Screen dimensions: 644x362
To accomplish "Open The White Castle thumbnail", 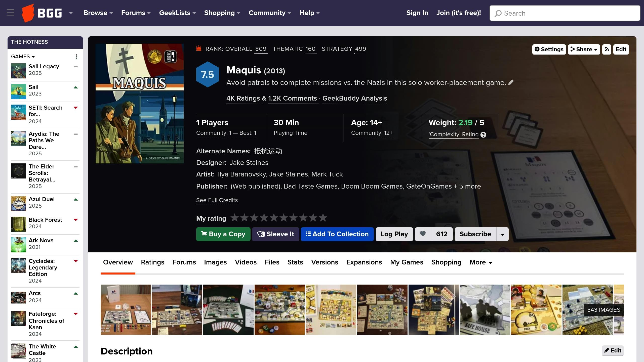I will click(x=19, y=351).
